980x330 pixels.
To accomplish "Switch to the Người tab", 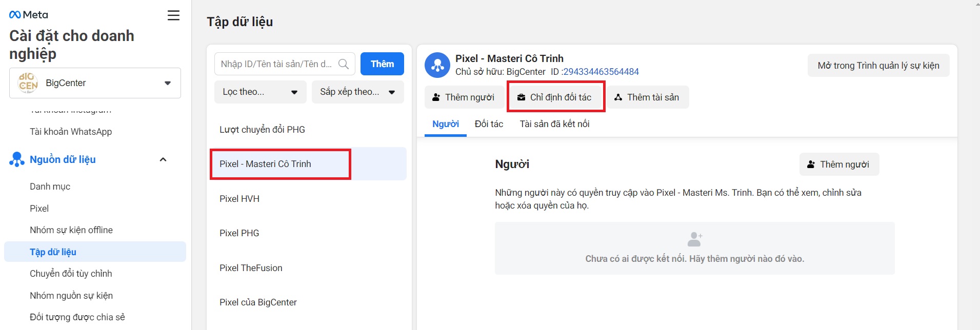I will 446,124.
